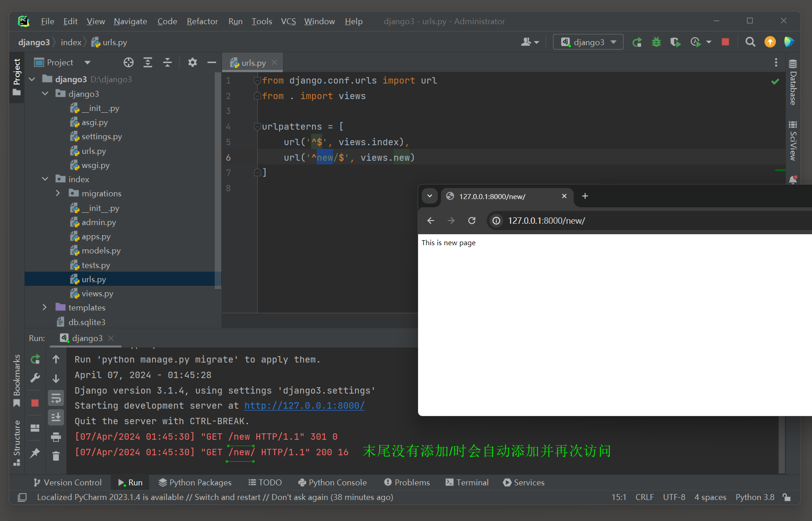The width and height of the screenshot is (812, 521).
Task: Toggle the SciView tool window
Action: click(793, 141)
